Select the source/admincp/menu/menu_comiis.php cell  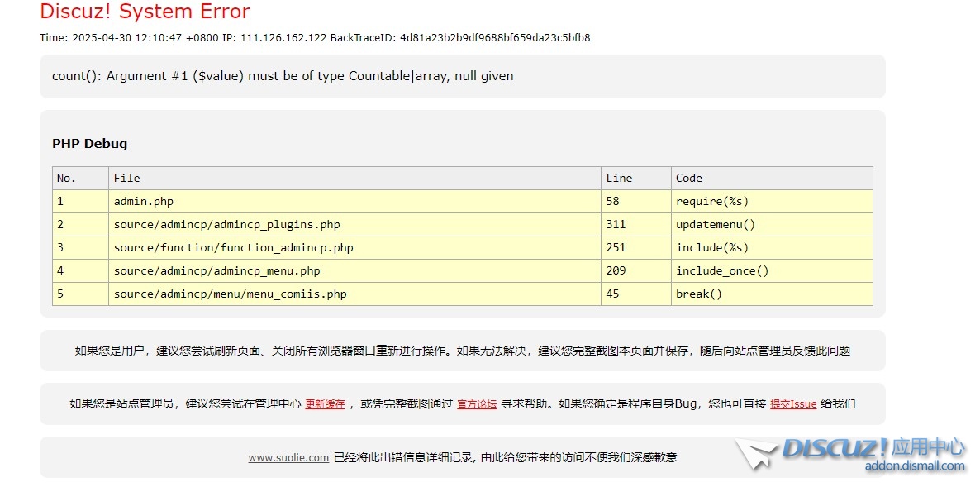pos(355,294)
